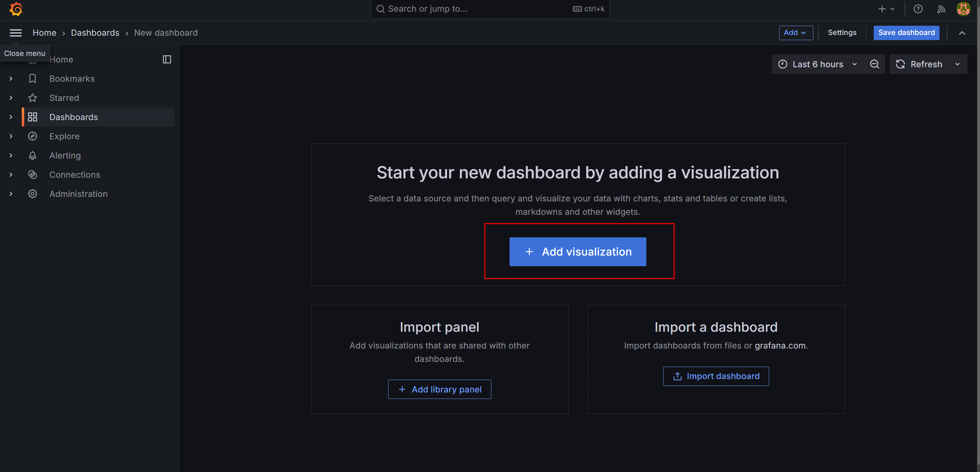
Task: Follow the grafana.com link
Action: 780,346
